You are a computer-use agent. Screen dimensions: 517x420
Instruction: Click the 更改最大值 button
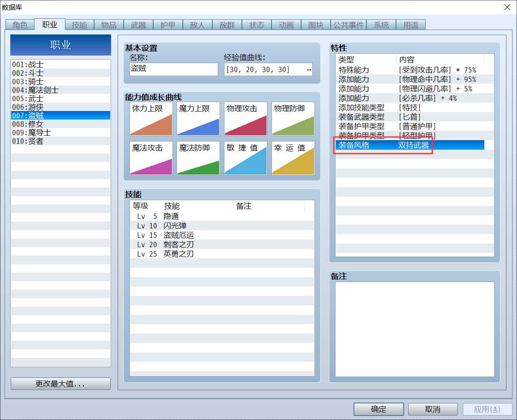pyautogui.click(x=60, y=384)
